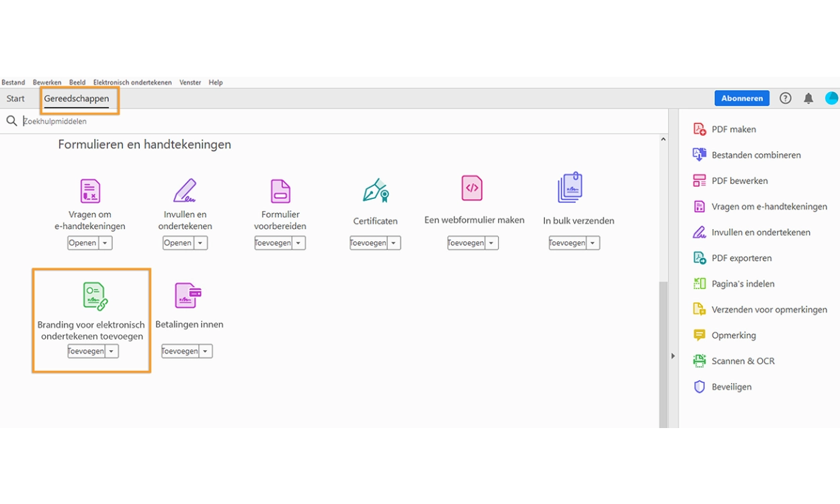840x504 pixels.
Task: Open the Bestand menu
Action: coord(13,83)
